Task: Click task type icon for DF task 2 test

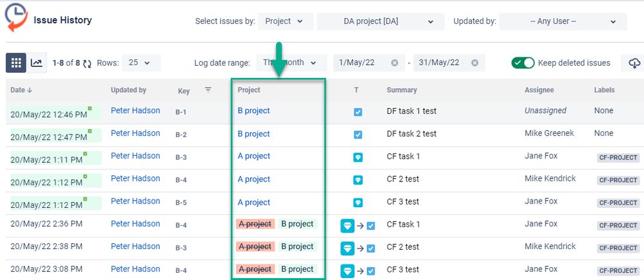Action: [358, 135]
